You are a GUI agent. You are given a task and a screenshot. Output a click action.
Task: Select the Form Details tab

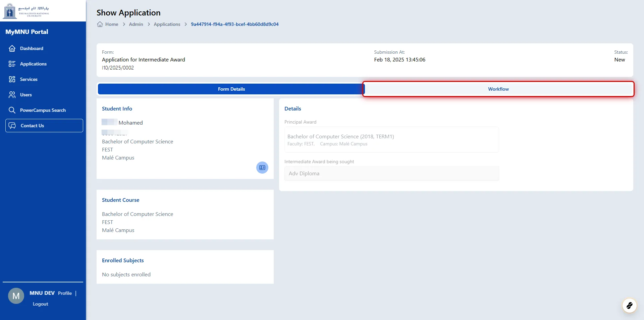tap(231, 89)
